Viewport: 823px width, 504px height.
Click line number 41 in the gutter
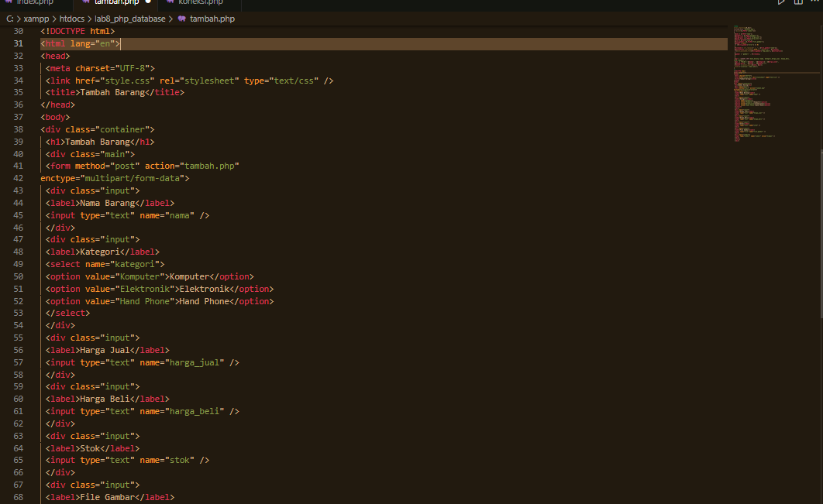click(x=18, y=165)
